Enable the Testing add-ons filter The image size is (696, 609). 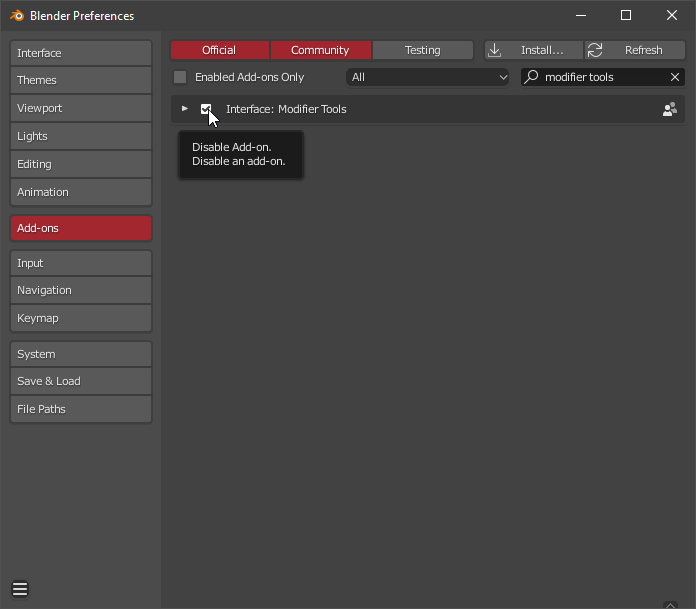point(423,50)
